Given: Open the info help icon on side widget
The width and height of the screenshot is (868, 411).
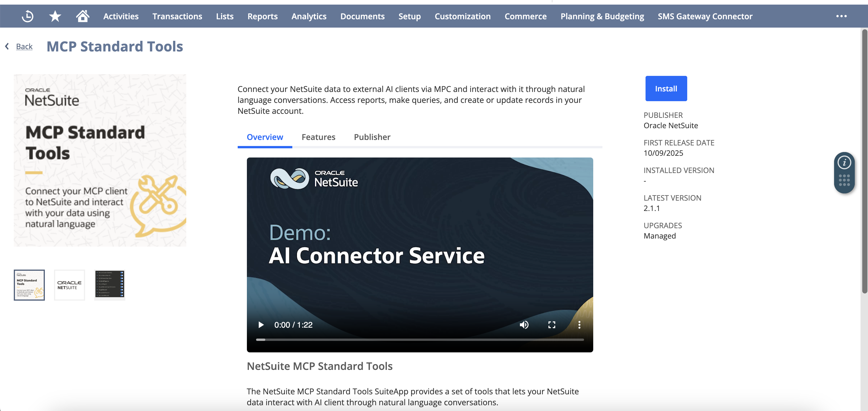Looking at the screenshot, I should pyautogui.click(x=844, y=163).
